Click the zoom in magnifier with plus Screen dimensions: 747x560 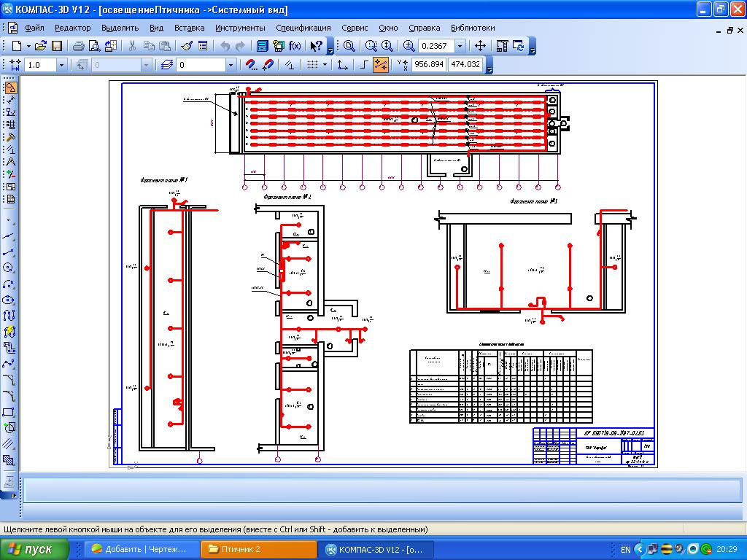(x=409, y=46)
